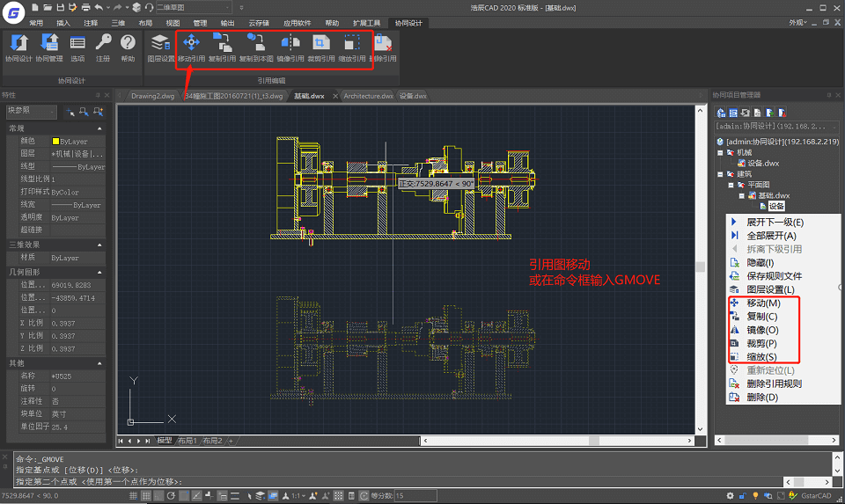Click the annotation scale 1:1 dropdown
The width and height of the screenshot is (845, 504).
298,496
